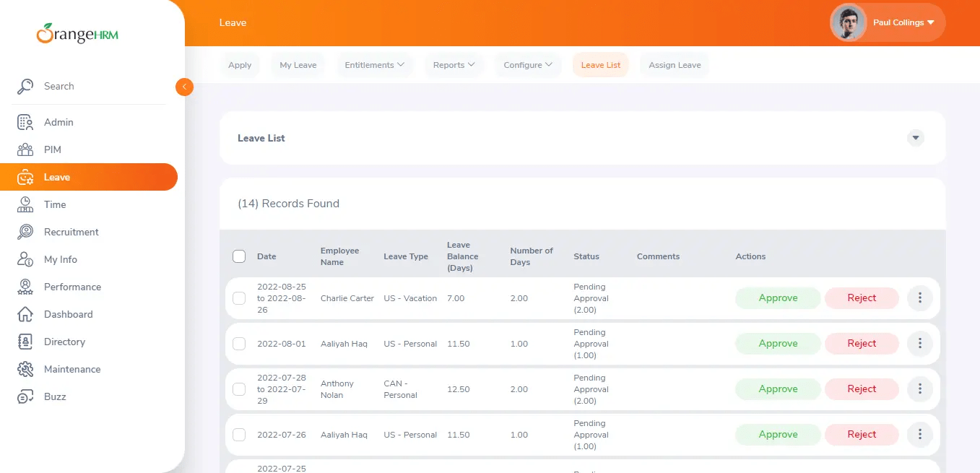The width and height of the screenshot is (980, 473).
Task: Collapse the sidebar with orange arrow button
Action: [184, 87]
